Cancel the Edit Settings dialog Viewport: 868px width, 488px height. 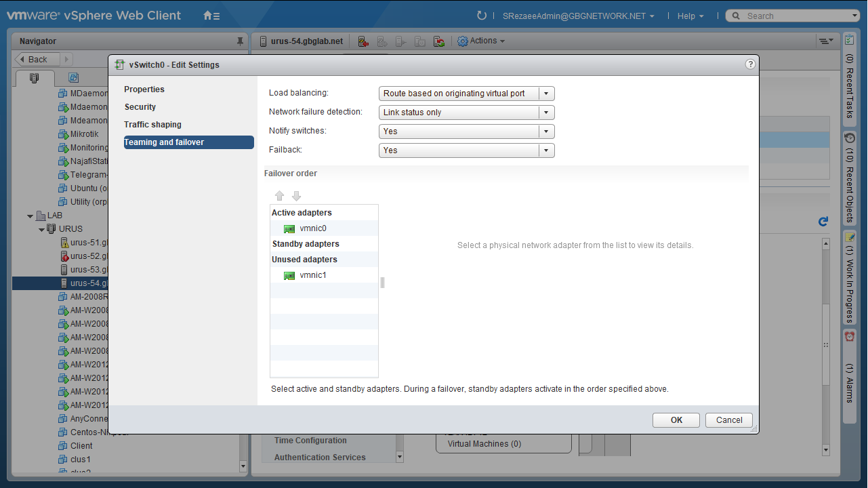[729, 420]
